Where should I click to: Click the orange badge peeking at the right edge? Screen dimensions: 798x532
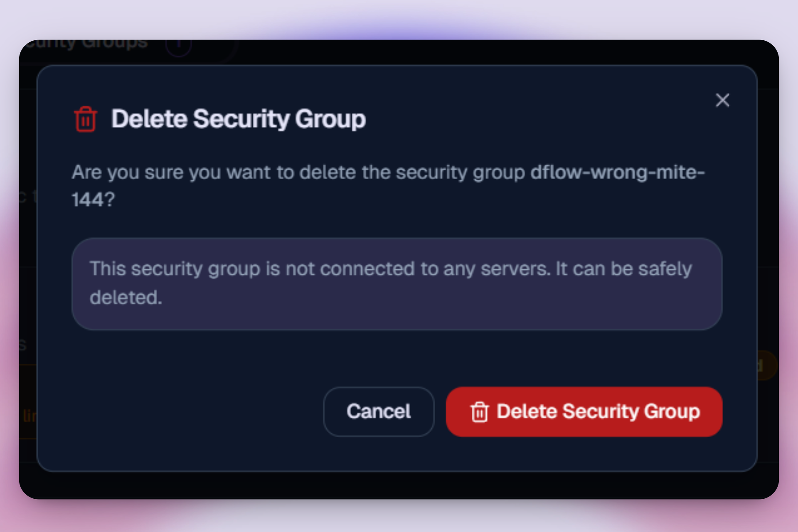click(767, 366)
